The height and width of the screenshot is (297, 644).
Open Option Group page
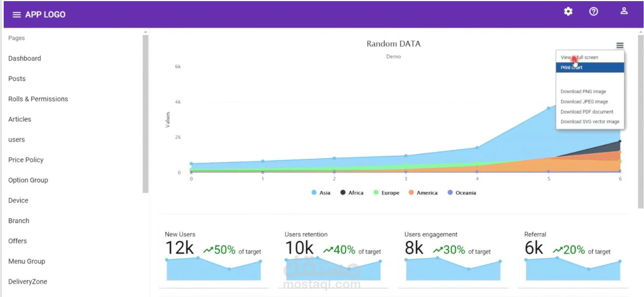click(28, 180)
